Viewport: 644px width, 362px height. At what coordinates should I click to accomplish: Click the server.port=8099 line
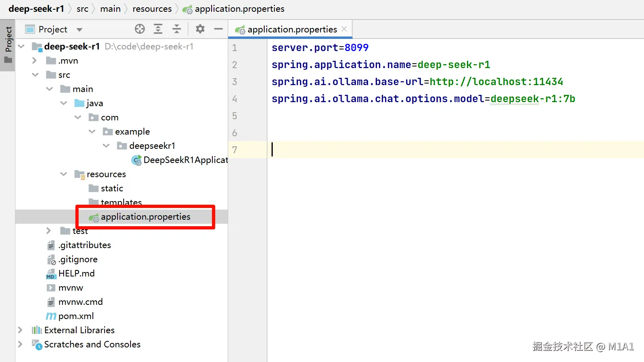320,48
